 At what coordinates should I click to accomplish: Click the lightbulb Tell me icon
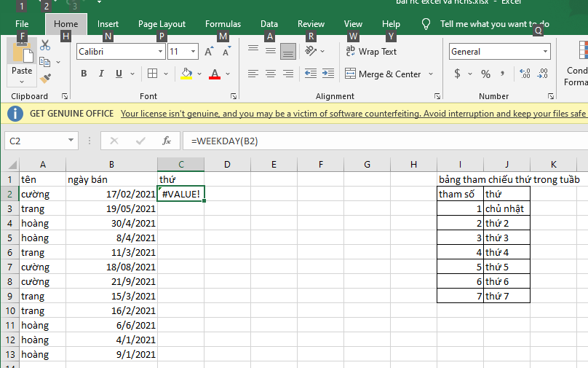tap(426, 24)
